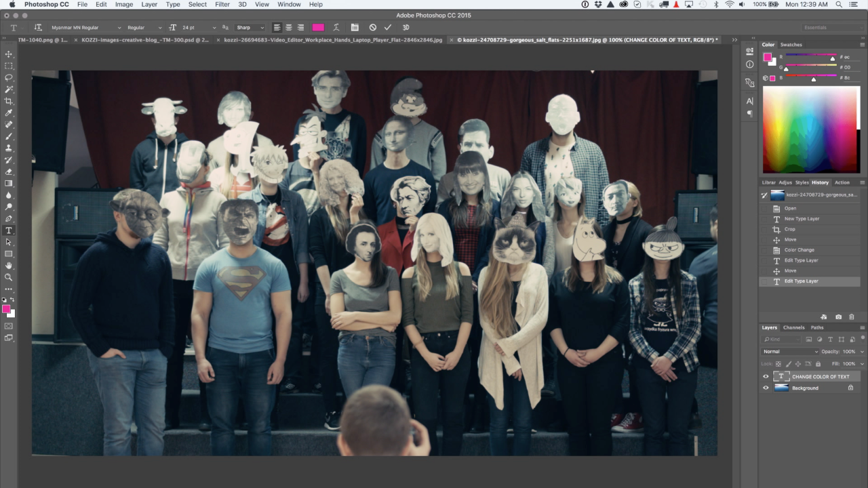Cancel the current text edits

(x=372, y=28)
